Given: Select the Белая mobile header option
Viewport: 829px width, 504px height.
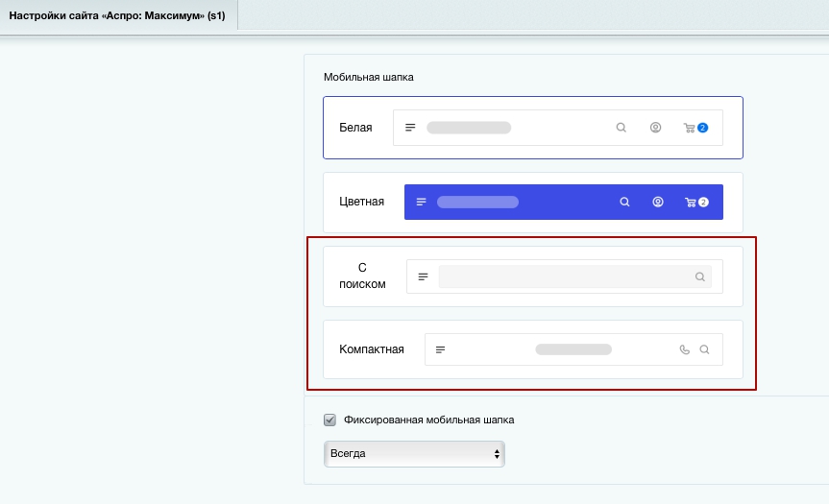Looking at the screenshot, I should point(533,128).
